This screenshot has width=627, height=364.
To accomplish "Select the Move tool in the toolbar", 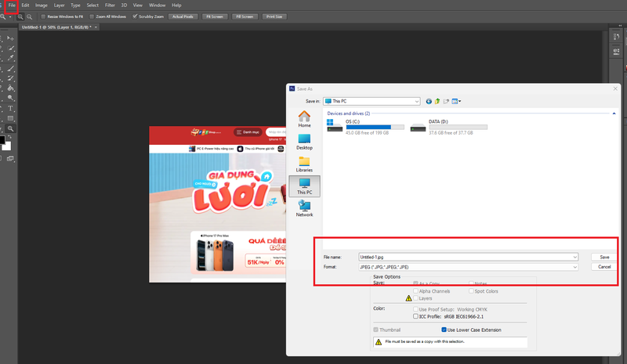I will click(10, 38).
